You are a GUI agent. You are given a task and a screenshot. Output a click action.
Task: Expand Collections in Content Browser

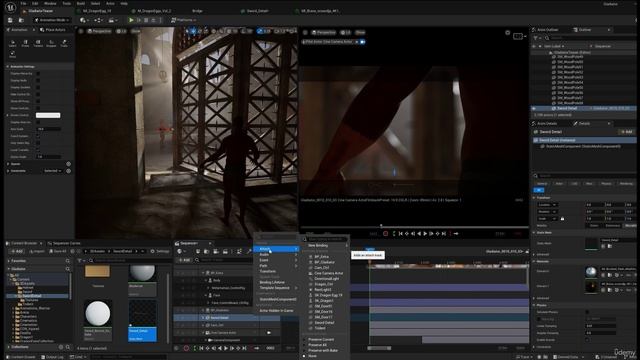click(x=9, y=347)
